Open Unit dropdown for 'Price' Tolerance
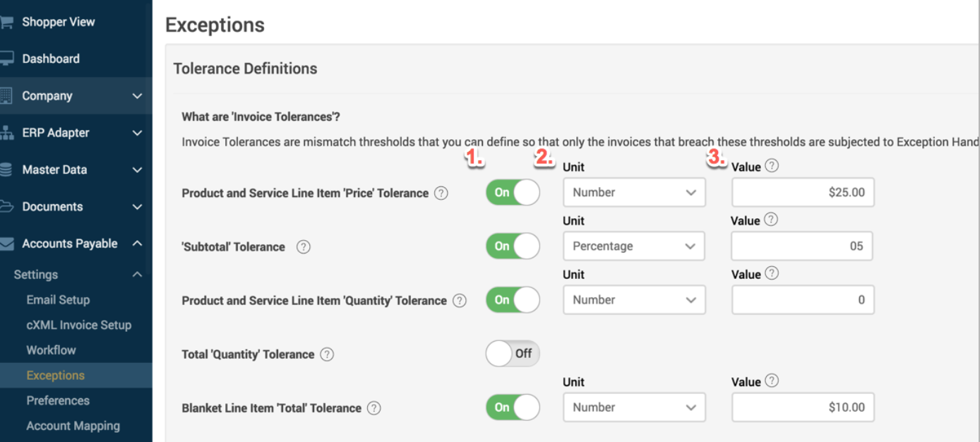Image resolution: width=980 pixels, height=442 pixels. pyautogui.click(x=634, y=192)
